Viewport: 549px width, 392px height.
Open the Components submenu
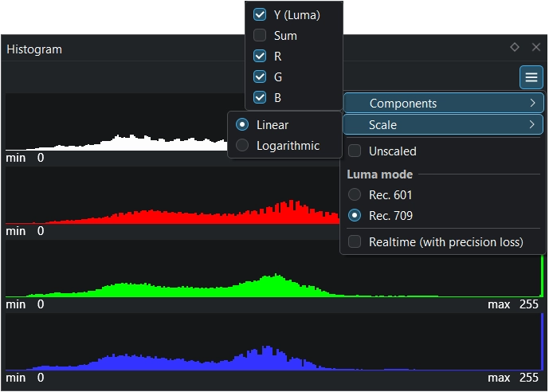point(403,104)
